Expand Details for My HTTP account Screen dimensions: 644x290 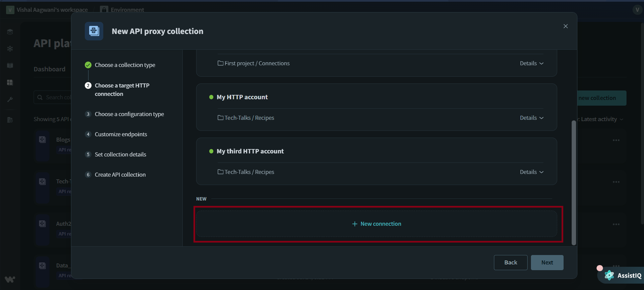[x=531, y=118]
